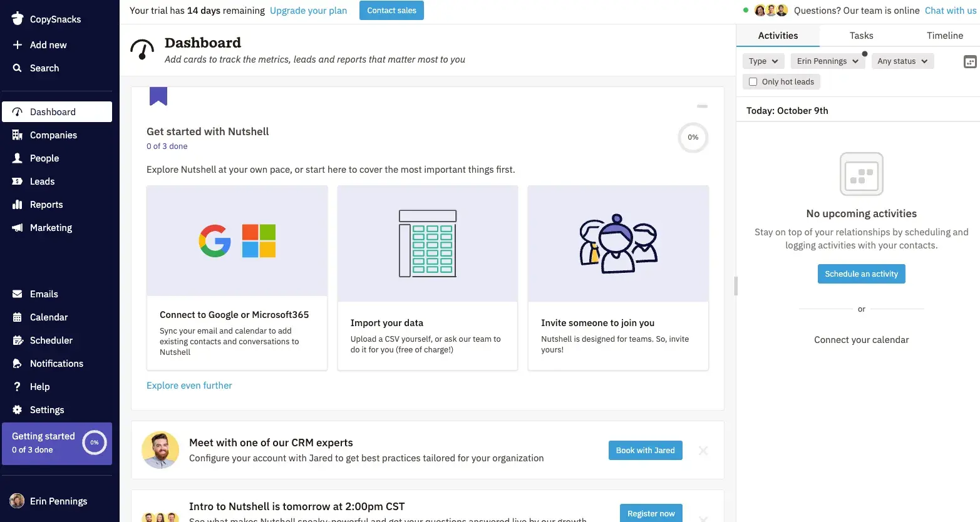Switch to the Timeline tab

(x=944, y=36)
